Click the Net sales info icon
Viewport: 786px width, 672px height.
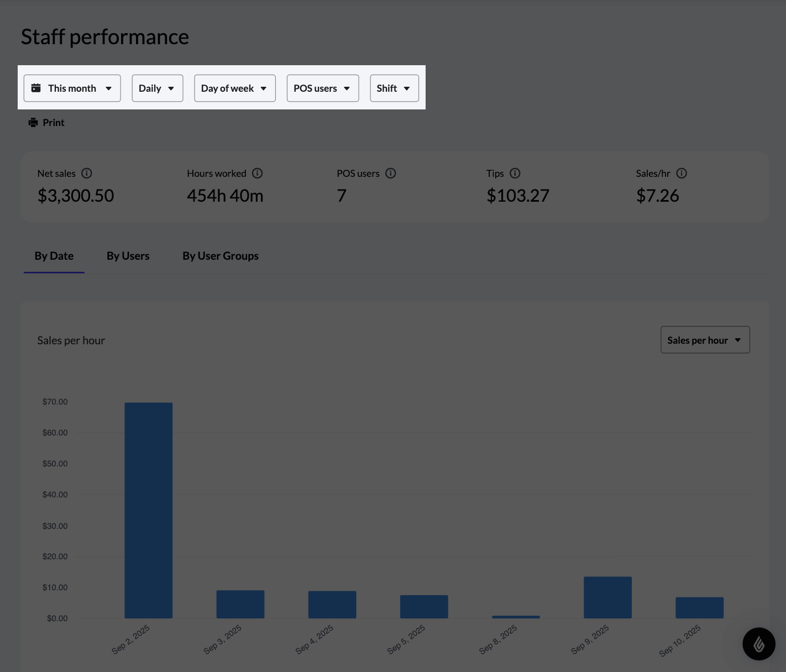pos(87,173)
